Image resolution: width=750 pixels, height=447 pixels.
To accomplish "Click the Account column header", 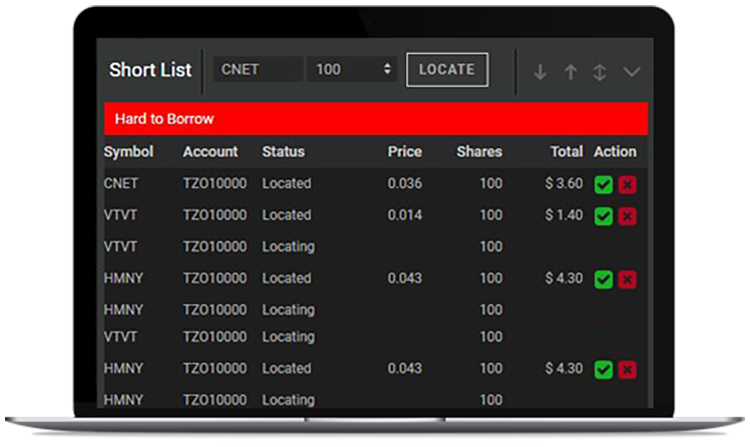I will [x=210, y=152].
